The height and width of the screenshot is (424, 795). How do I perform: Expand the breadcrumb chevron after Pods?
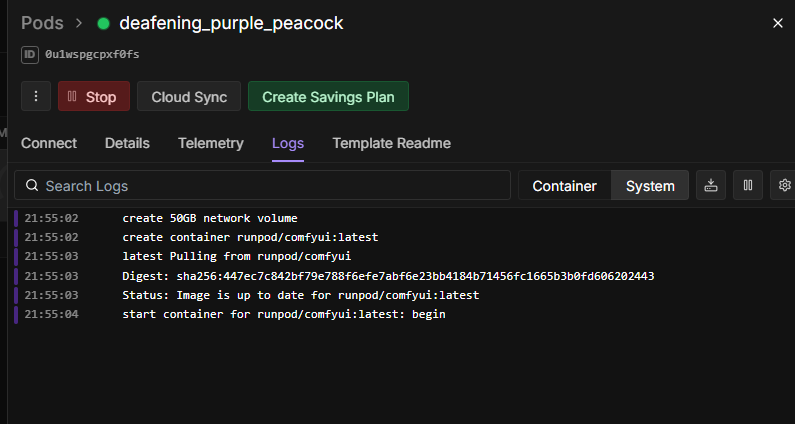(x=77, y=23)
